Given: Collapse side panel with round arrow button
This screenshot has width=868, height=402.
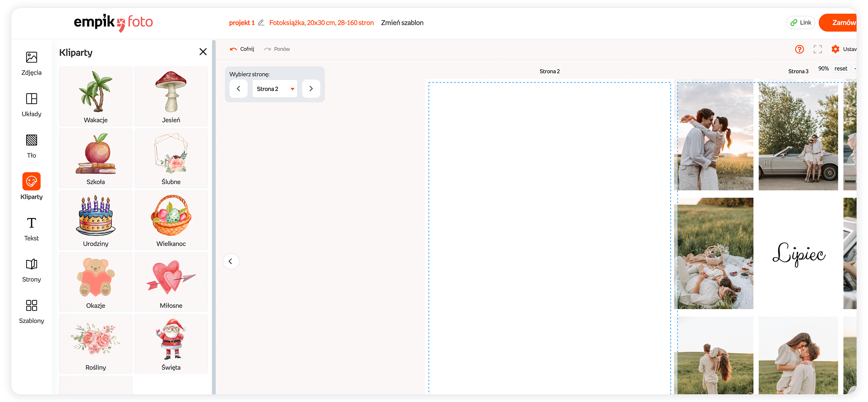Looking at the screenshot, I should click(x=231, y=262).
